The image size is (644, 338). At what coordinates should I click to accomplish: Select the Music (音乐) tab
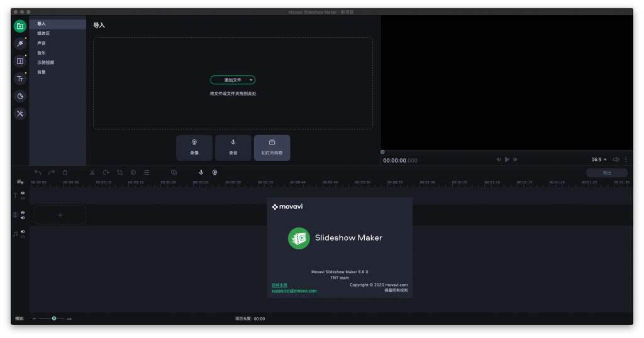pos(57,53)
